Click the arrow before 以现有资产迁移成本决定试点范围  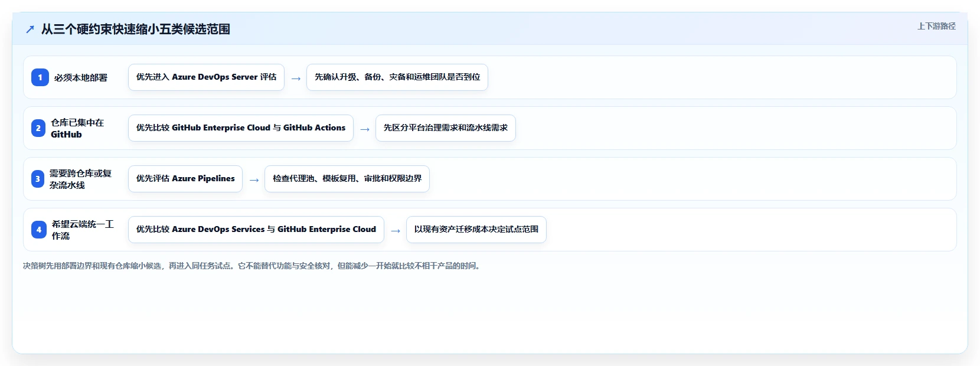point(396,231)
